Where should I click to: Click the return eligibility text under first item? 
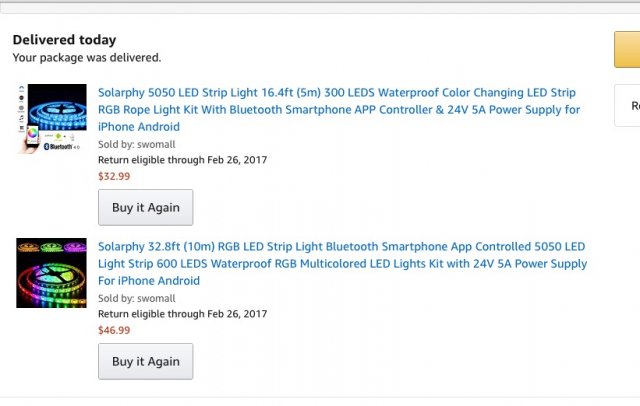click(182, 160)
